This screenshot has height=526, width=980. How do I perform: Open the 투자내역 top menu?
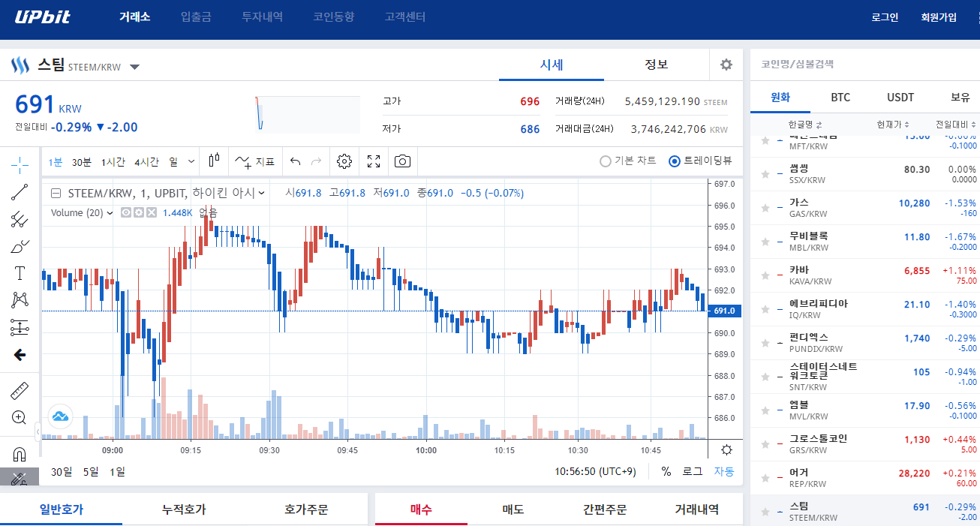tap(262, 17)
